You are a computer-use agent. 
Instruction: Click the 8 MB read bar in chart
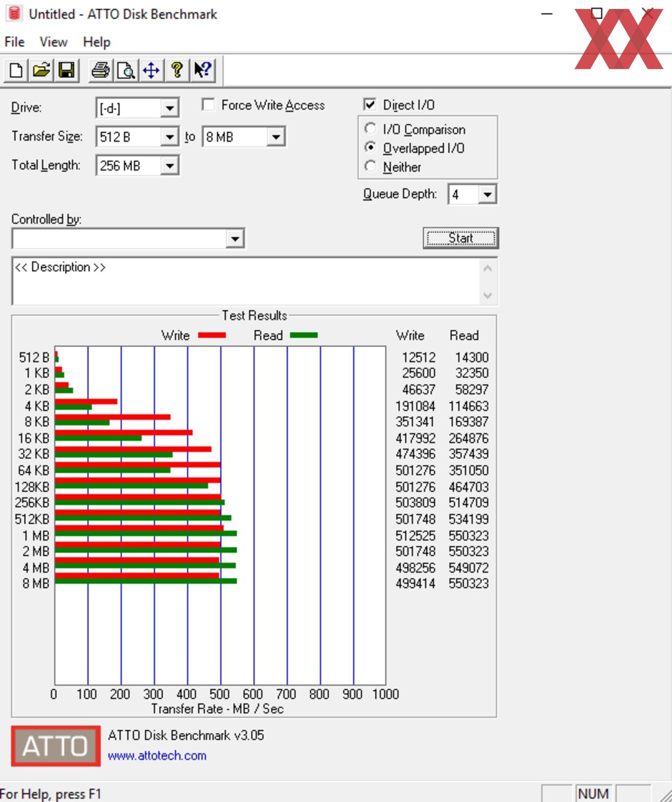tap(146, 581)
